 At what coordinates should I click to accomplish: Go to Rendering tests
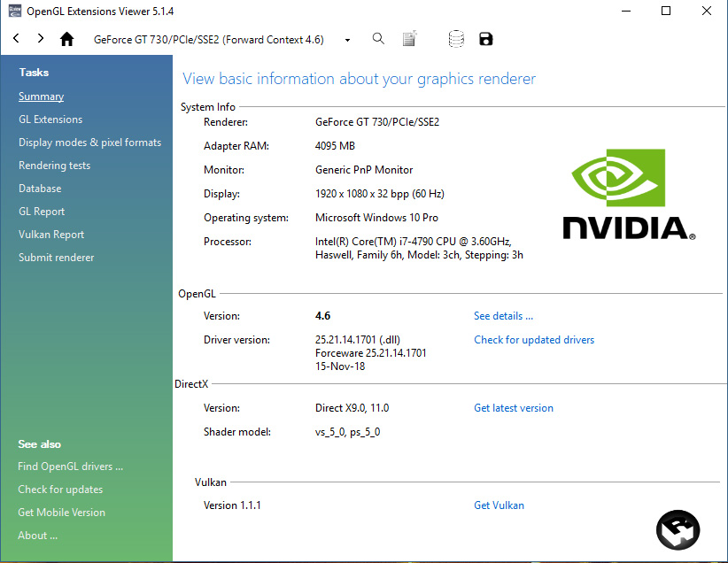click(x=54, y=166)
